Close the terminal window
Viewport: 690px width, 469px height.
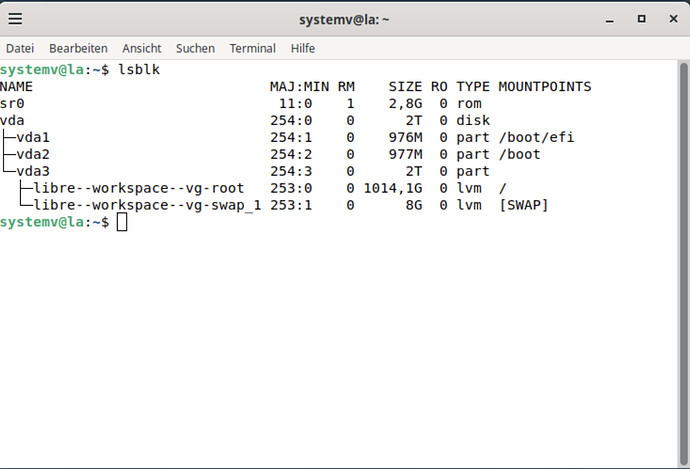point(671,19)
